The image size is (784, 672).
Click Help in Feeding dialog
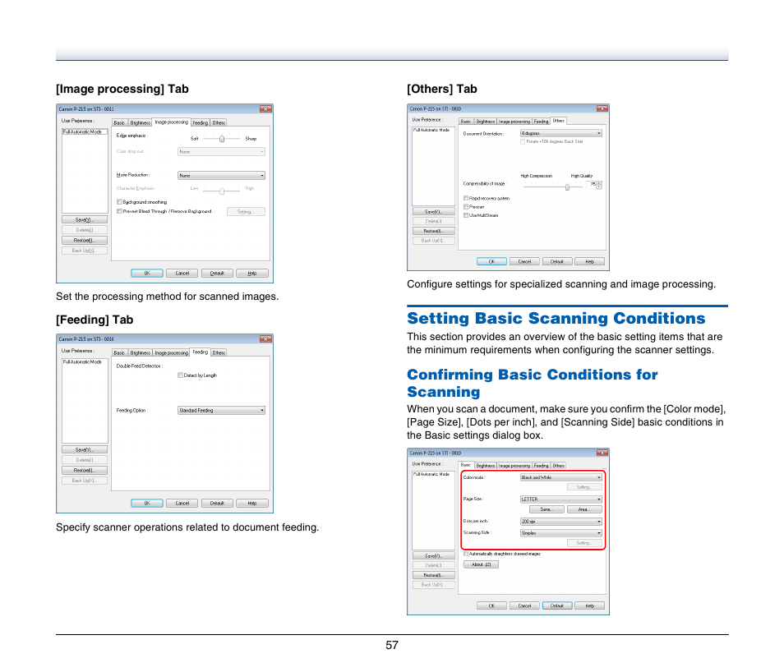click(x=252, y=504)
